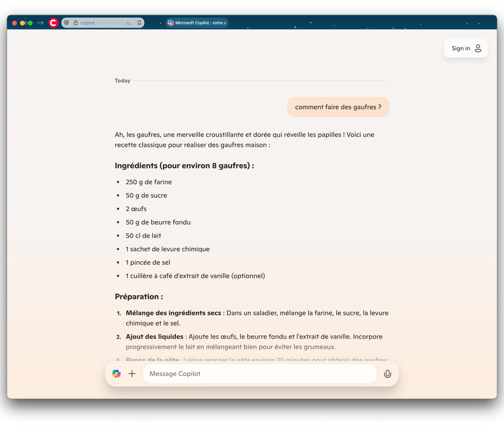Start voice input with the microphone icon

(x=387, y=374)
